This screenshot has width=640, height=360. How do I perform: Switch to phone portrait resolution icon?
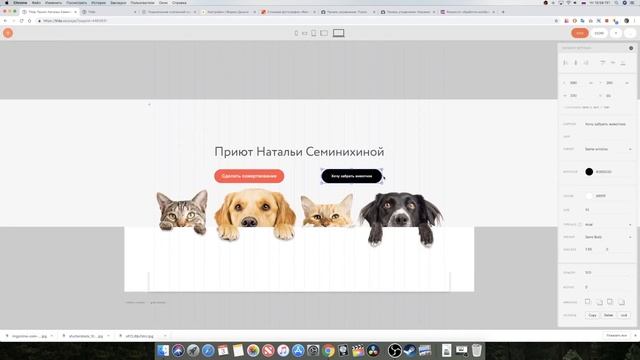(296, 33)
